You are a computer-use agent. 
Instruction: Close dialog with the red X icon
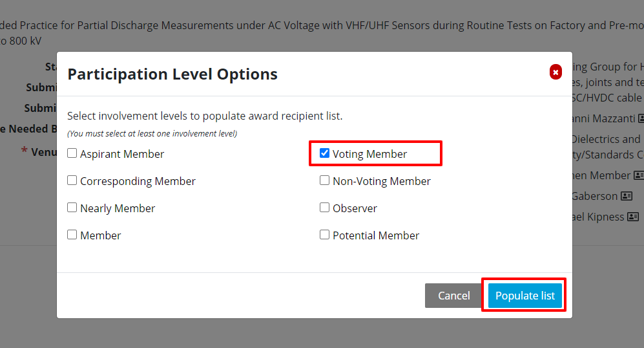pyautogui.click(x=556, y=72)
